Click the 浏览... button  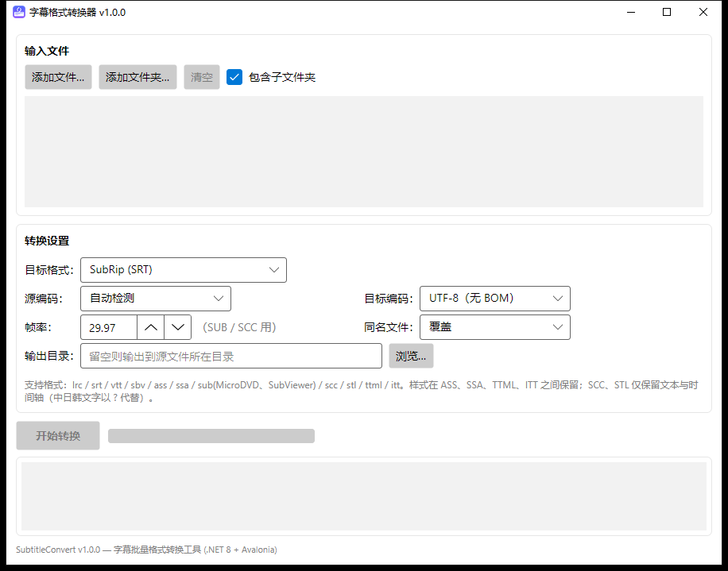click(x=411, y=356)
